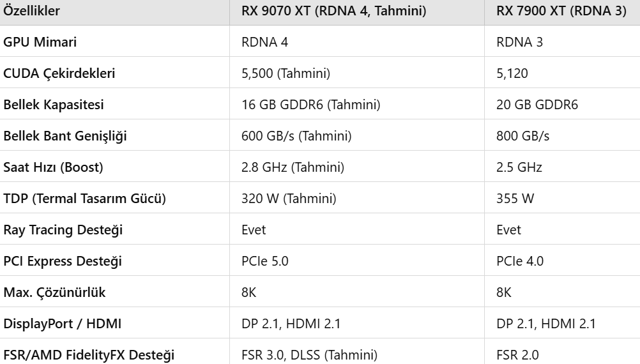Click the "2.8 GHz (Tahmini)" cell

click(293, 167)
